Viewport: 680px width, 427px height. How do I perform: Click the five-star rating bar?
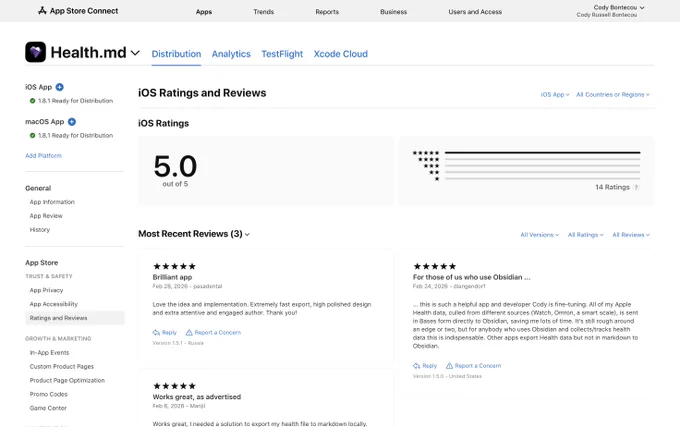543,153
